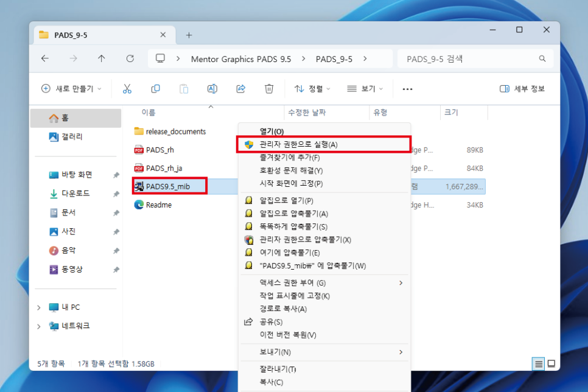Click the PADS_9-5 검색 search box
Image resolution: width=588 pixels, height=392 pixels.
tap(475, 59)
